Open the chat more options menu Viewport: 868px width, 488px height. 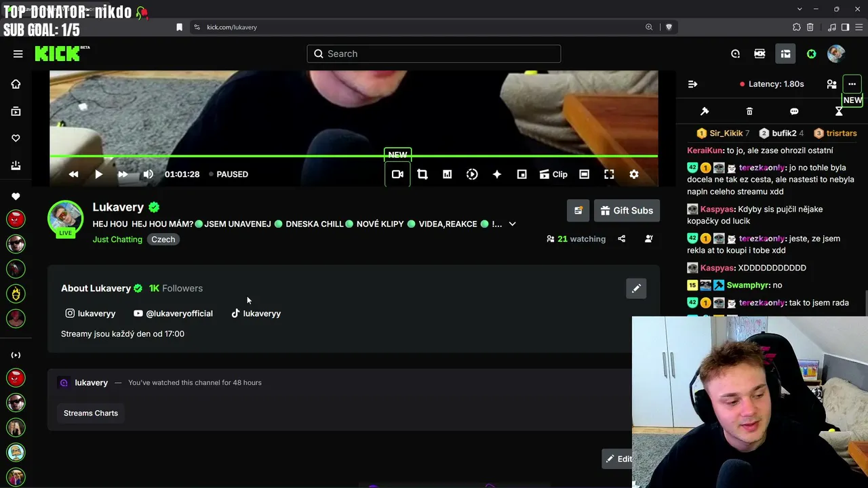[x=852, y=84]
